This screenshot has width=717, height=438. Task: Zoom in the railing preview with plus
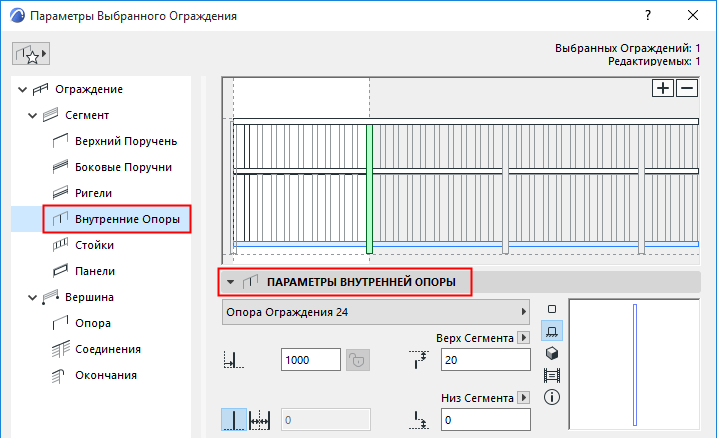tap(663, 88)
